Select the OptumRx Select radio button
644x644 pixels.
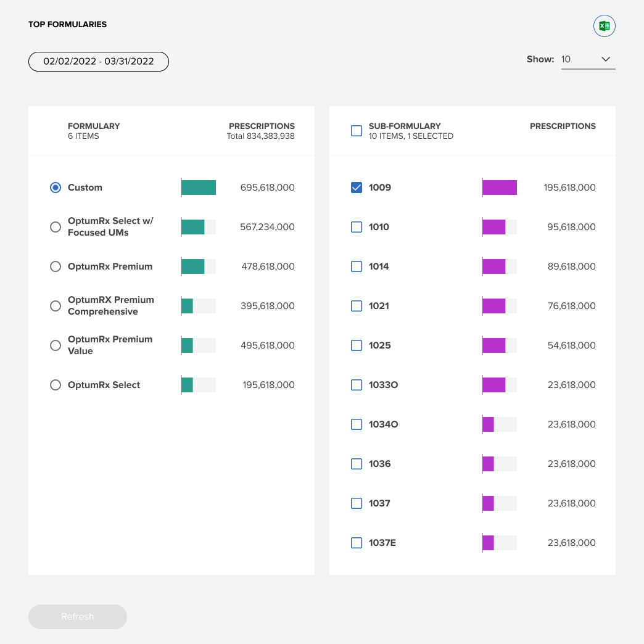coord(56,385)
